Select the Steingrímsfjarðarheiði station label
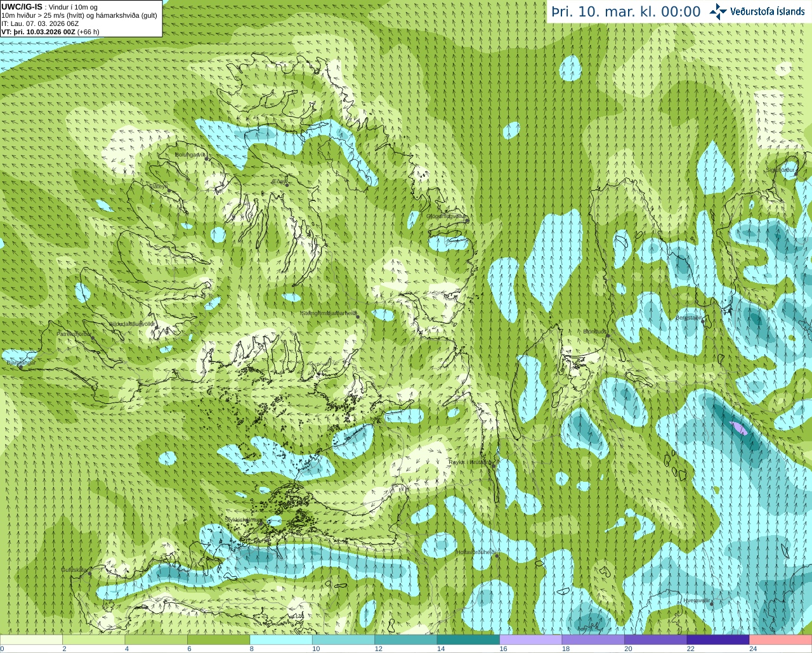Screen dimensions: 812x653 [x=328, y=313]
